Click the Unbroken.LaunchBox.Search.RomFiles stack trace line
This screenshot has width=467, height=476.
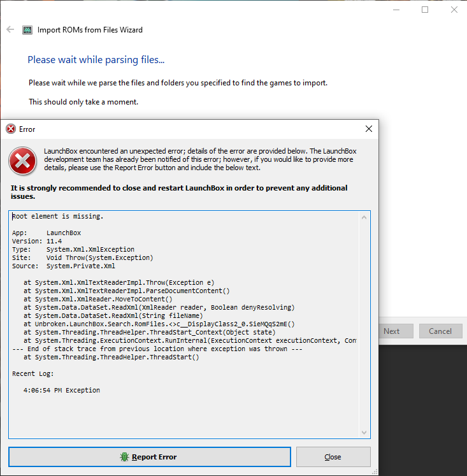159,324
